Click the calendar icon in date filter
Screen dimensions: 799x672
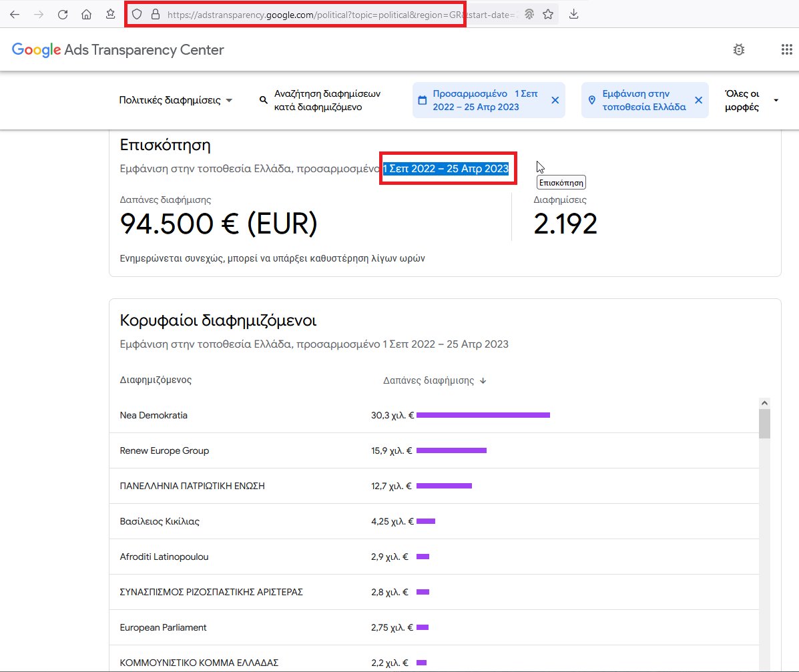coord(423,100)
